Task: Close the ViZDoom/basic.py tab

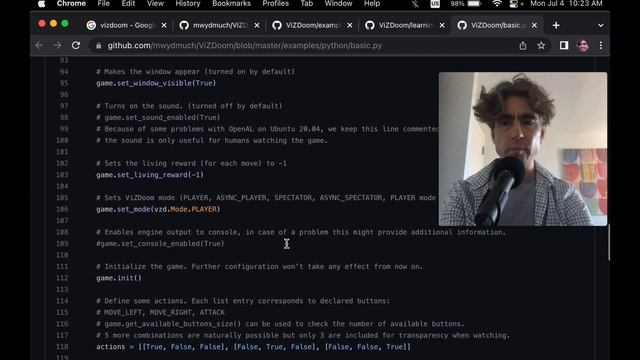Action: (534, 25)
